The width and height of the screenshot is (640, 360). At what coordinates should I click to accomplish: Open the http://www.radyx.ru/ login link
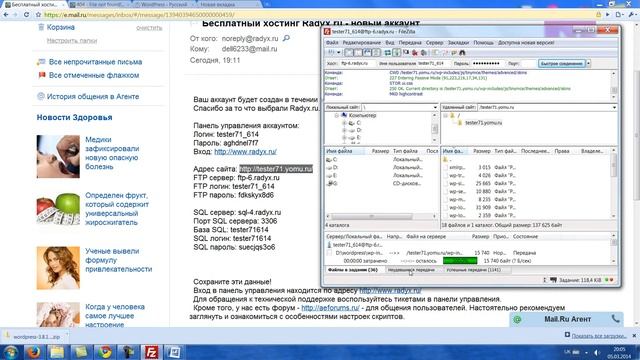pyautogui.click(x=245, y=151)
